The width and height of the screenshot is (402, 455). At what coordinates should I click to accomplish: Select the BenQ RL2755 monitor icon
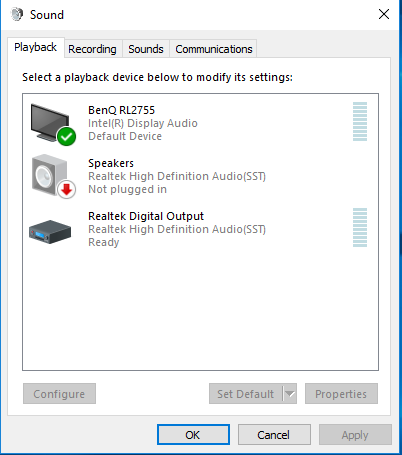tap(51, 123)
